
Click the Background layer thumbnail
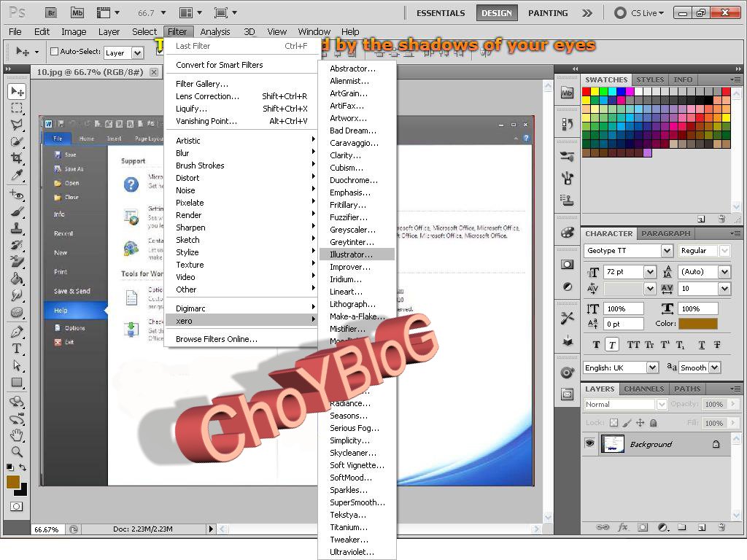(612, 444)
